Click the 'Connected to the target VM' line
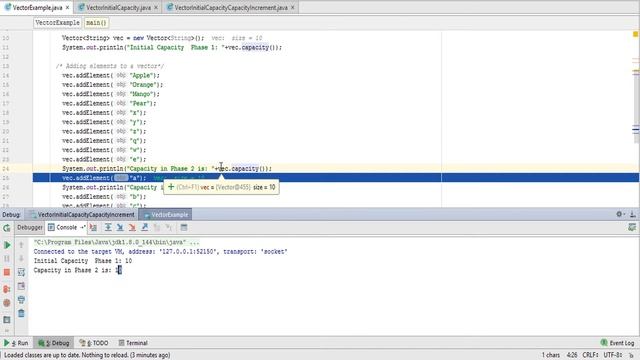The width and height of the screenshot is (640, 360). [160, 252]
